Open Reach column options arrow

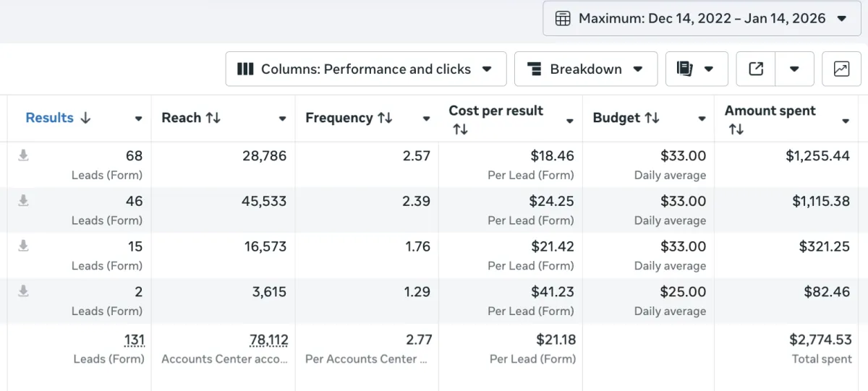click(282, 119)
